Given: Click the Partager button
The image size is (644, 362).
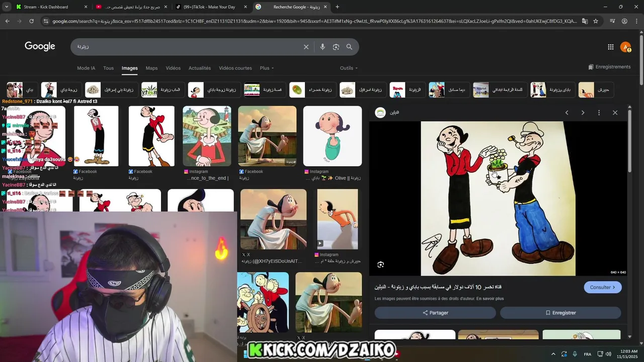Looking at the screenshot, I should 435,313.
